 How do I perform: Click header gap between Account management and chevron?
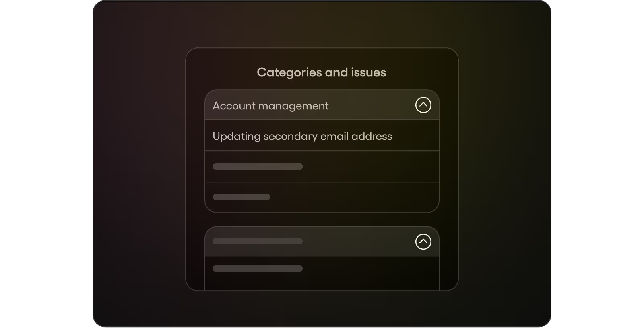pyautogui.click(x=372, y=105)
